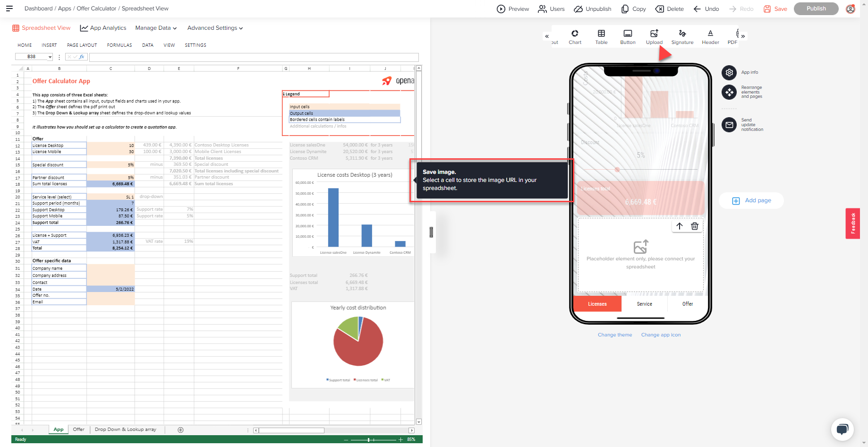
Task: Open the FORMULAS ribbon tab
Action: (x=119, y=45)
